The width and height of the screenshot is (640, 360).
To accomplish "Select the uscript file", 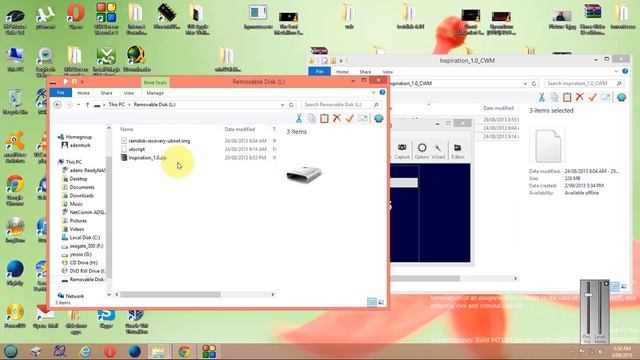I will tap(136, 149).
